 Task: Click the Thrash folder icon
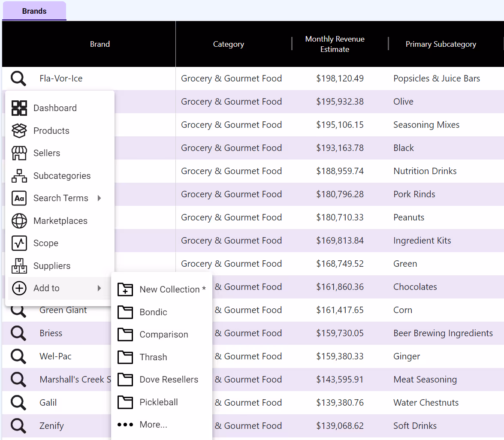pyautogui.click(x=125, y=357)
